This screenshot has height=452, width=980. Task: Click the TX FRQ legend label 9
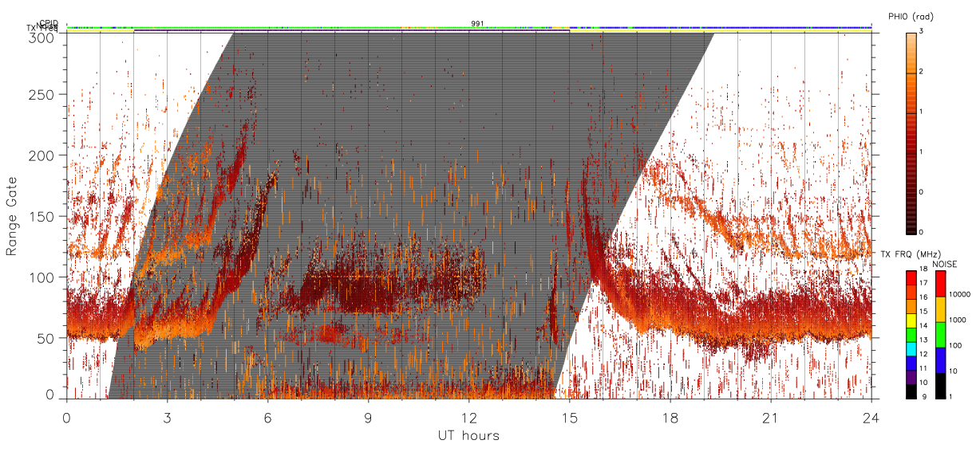click(924, 396)
